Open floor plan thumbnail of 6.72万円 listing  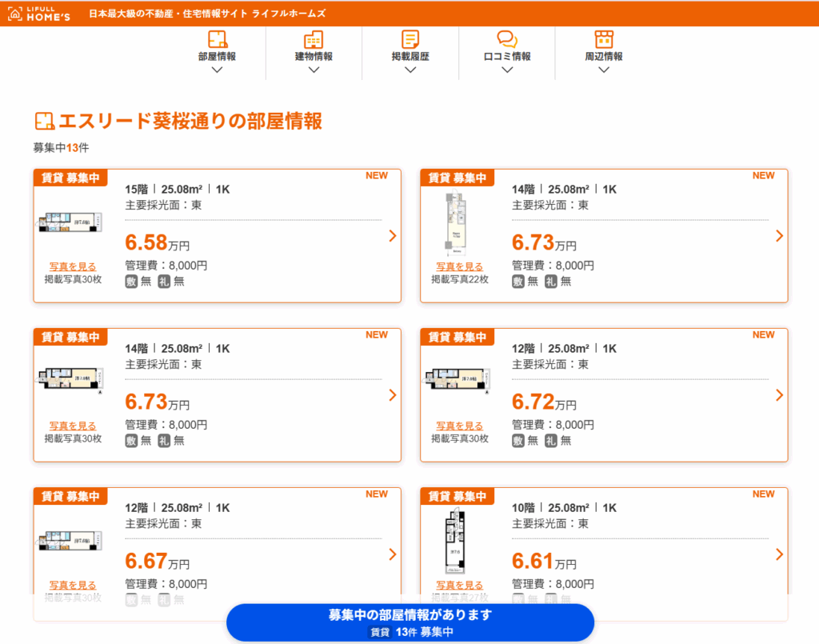coord(457,380)
